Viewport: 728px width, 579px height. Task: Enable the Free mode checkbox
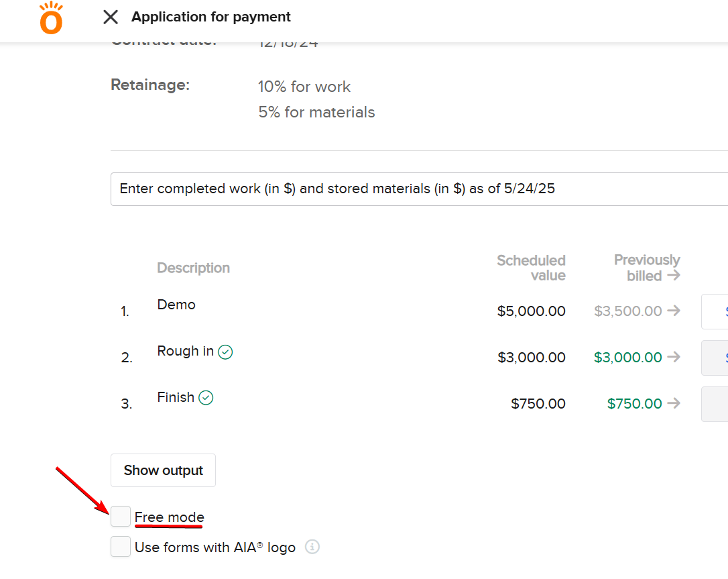[x=121, y=517]
